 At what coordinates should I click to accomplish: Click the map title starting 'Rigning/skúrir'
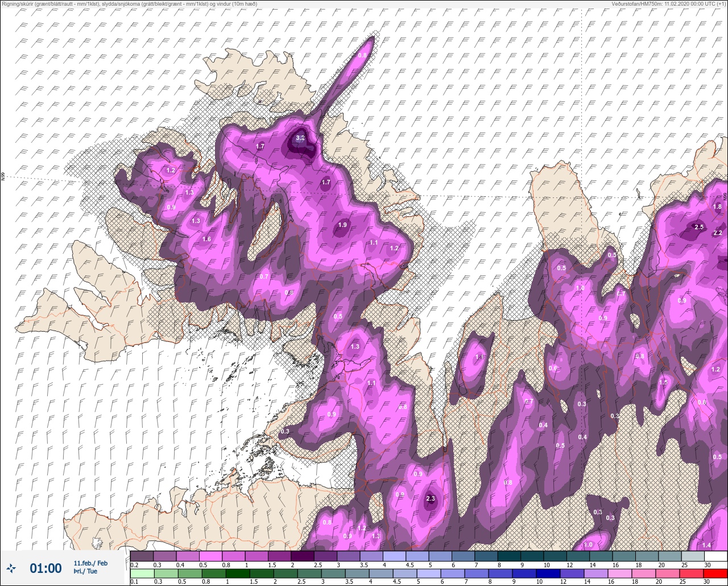pyautogui.click(x=129, y=4)
